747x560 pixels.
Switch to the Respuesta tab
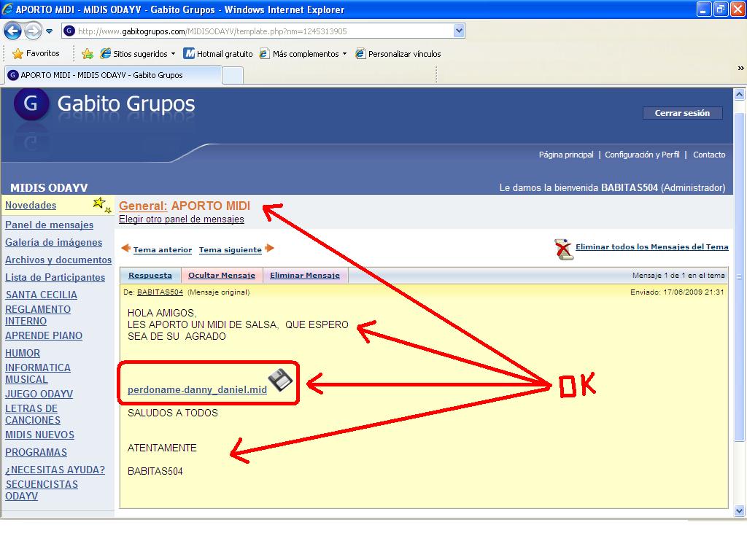[150, 276]
